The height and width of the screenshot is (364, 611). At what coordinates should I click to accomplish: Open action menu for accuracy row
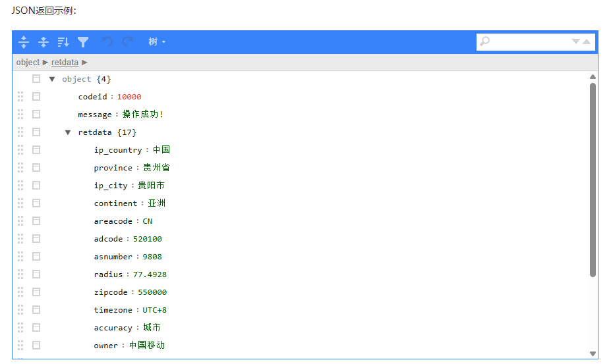pos(36,328)
